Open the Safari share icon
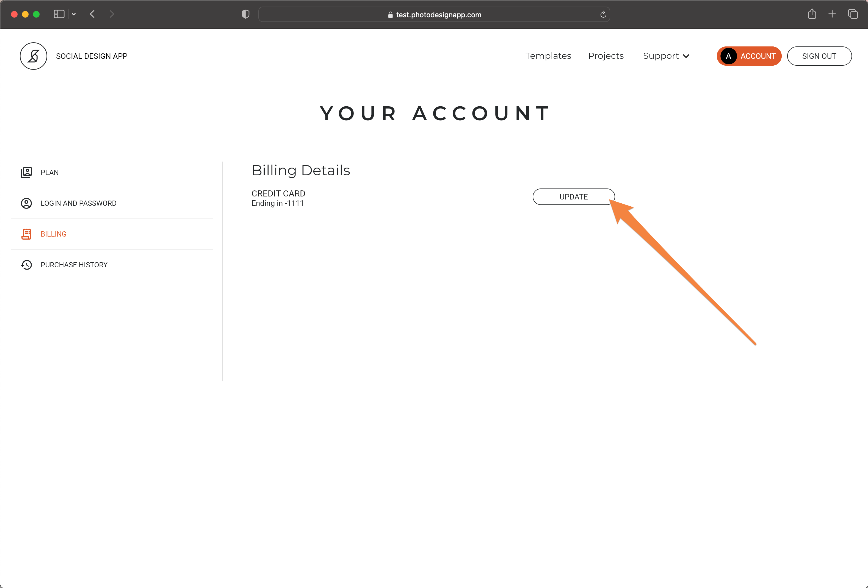Viewport: 868px width, 588px height. point(812,14)
